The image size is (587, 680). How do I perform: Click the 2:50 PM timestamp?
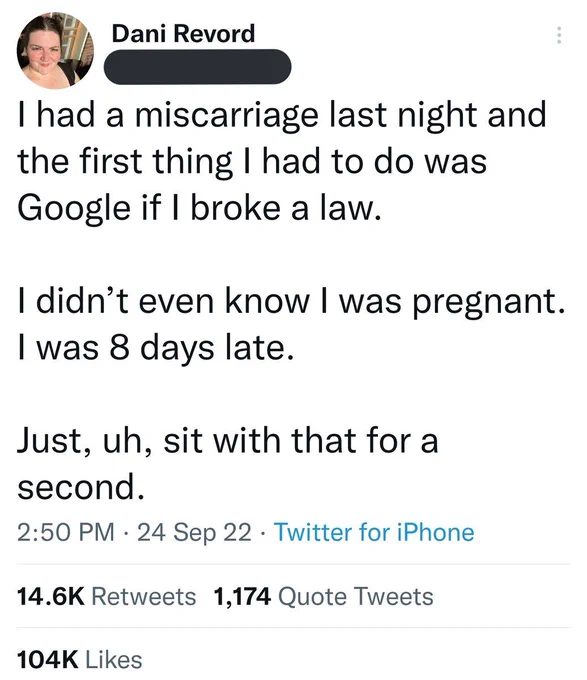66,532
